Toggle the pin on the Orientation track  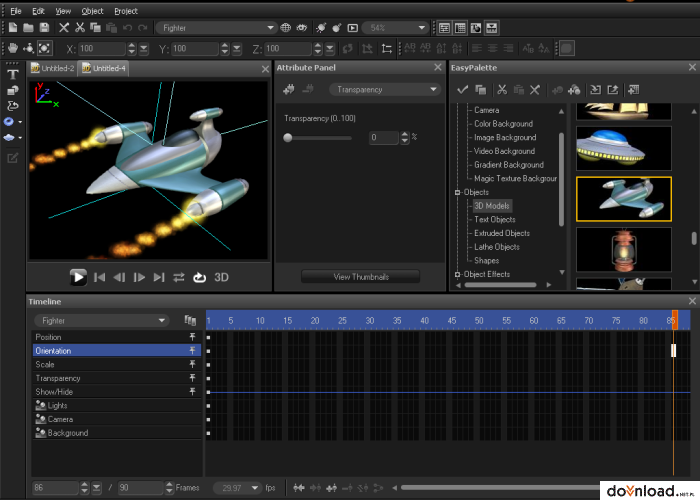[192, 350]
